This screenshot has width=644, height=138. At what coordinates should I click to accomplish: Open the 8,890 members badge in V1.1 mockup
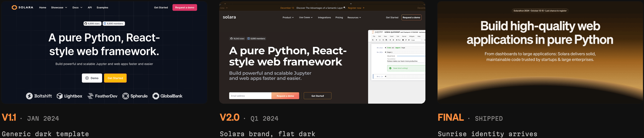114,23
